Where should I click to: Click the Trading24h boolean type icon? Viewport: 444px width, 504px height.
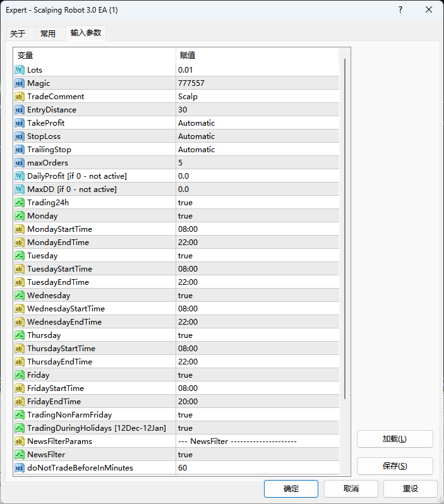pos(19,203)
